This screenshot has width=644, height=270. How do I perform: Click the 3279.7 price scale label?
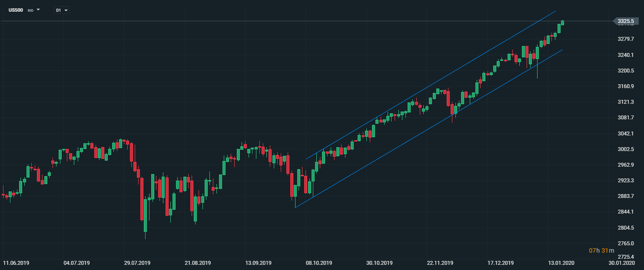626,39
